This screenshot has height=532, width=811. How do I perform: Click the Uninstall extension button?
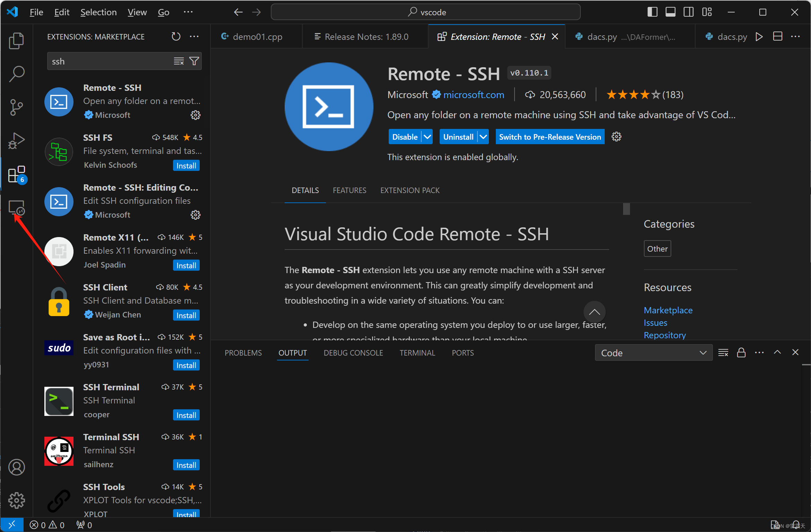pos(458,137)
